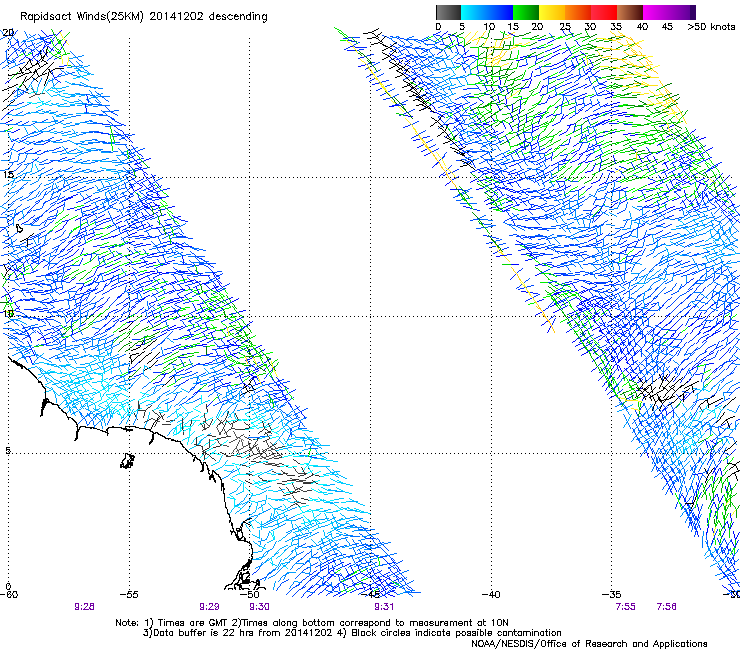Select the purple '9:28' pass time label
The height and width of the screenshot is (650, 740).
pyautogui.click(x=84, y=607)
